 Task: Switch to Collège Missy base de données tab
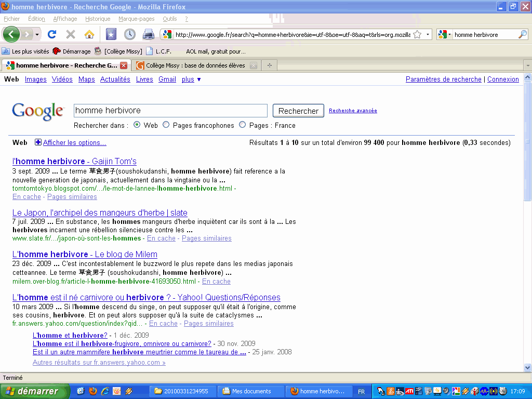[x=195, y=65]
